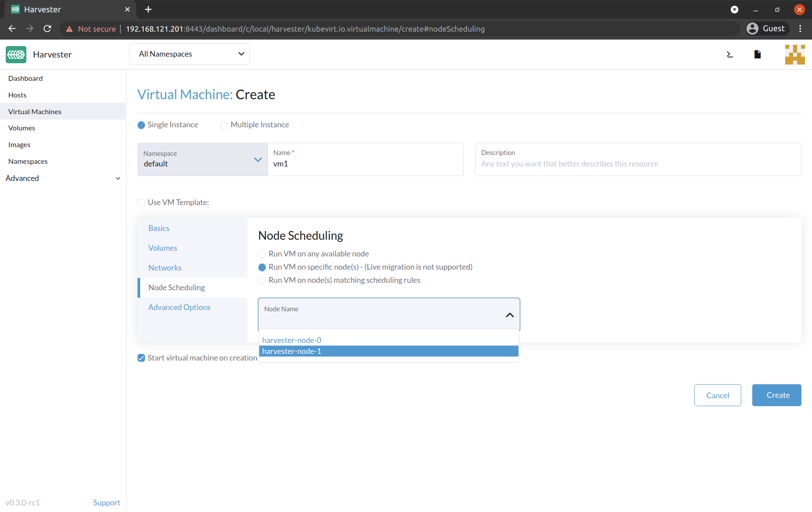Click the Node Scheduling heading

coord(301,236)
